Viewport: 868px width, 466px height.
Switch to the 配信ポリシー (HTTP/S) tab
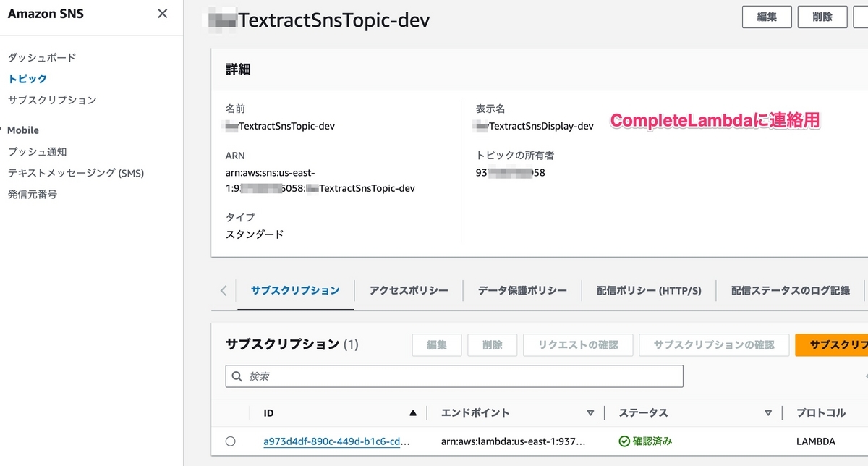pyautogui.click(x=649, y=290)
